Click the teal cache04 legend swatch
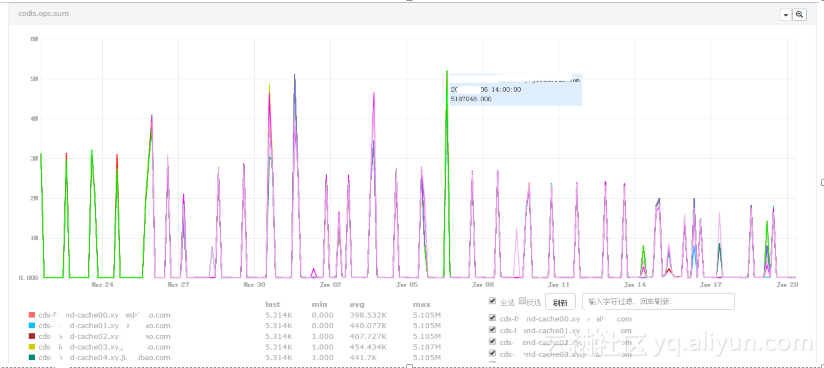The image size is (824, 368). tap(32, 357)
